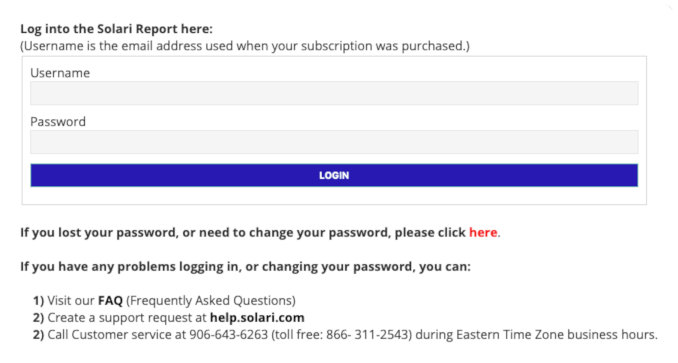678x363 pixels.
Task: Open the red 'here' password reset link
Action: click(x=483, y=232)
